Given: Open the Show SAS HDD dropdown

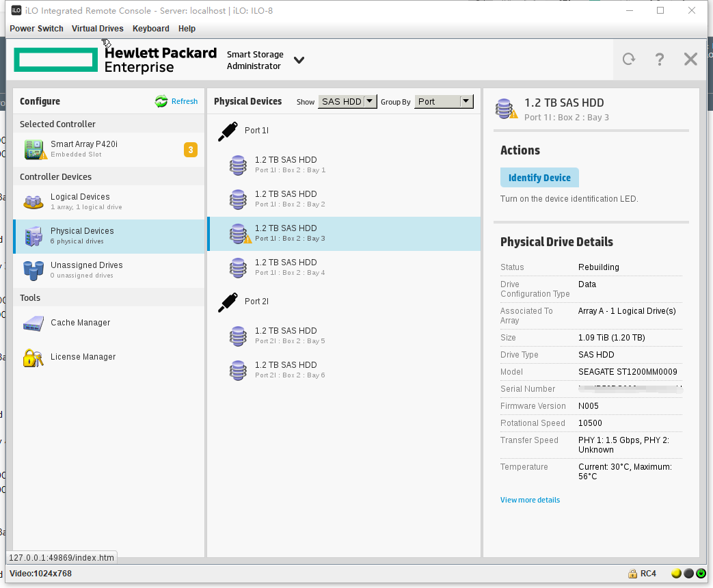Looking at the screenshot, I should [x=348, y=102].
